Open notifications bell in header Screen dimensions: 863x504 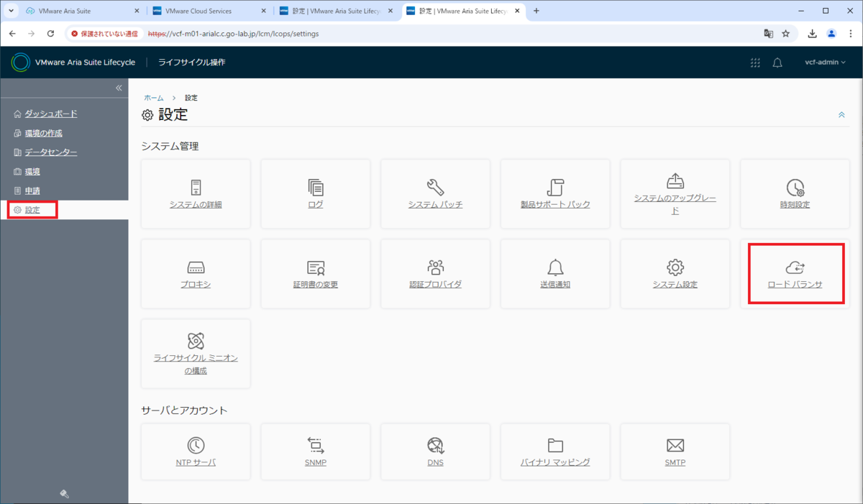tap(777, 63)
